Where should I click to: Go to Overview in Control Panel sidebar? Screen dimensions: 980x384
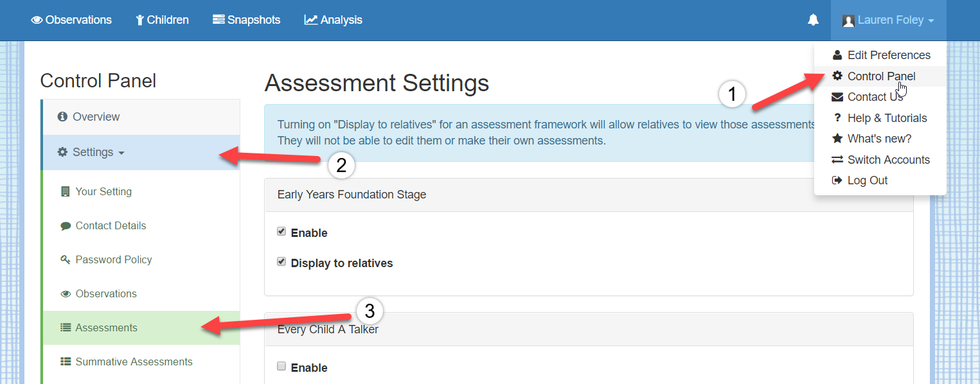coord(141,117)
